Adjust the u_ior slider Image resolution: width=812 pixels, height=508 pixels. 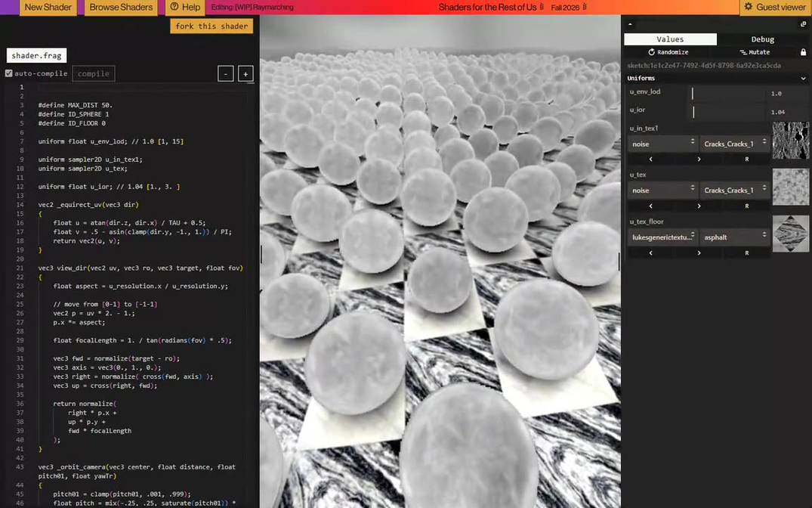727,111
